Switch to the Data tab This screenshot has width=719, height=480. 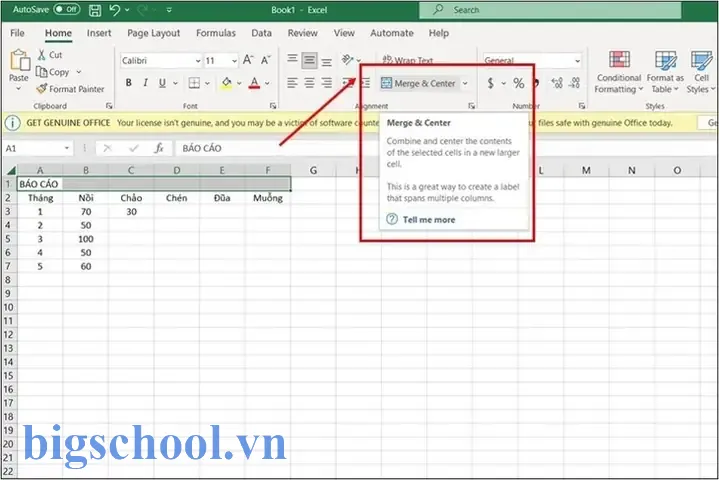click(x=261, y=33)
